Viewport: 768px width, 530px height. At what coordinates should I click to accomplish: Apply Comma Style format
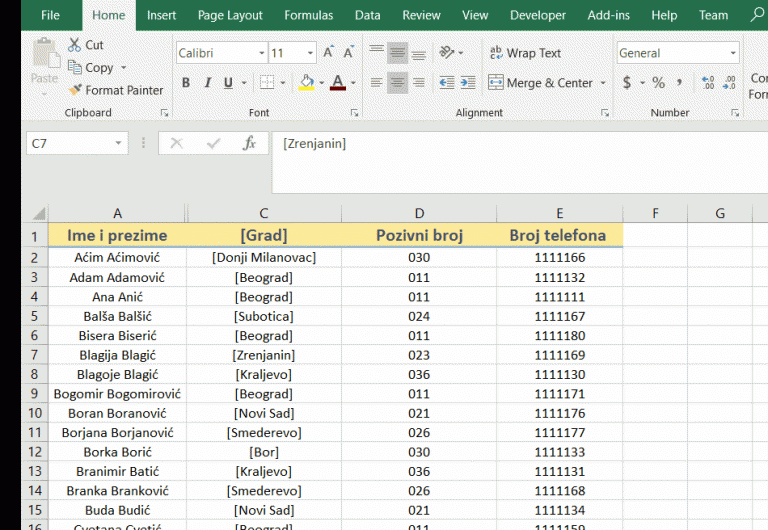(679, 82)
